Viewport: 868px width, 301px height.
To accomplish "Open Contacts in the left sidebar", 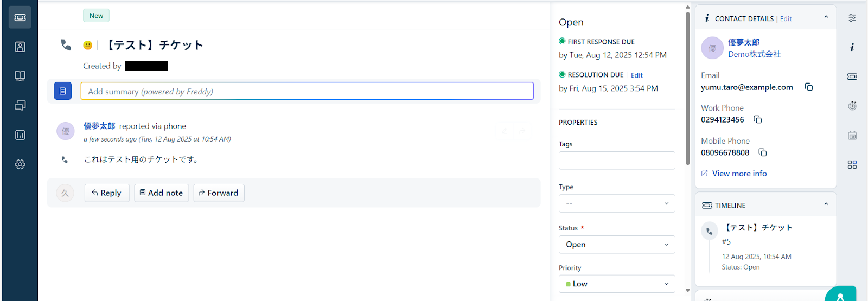I will tap(20, 47).
